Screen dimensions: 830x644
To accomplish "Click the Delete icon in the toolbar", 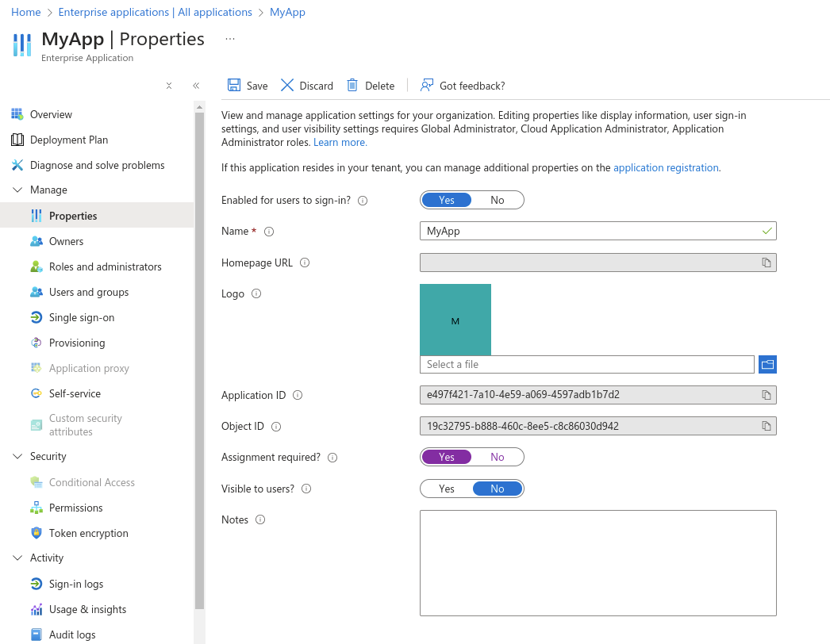I will 351,85.
